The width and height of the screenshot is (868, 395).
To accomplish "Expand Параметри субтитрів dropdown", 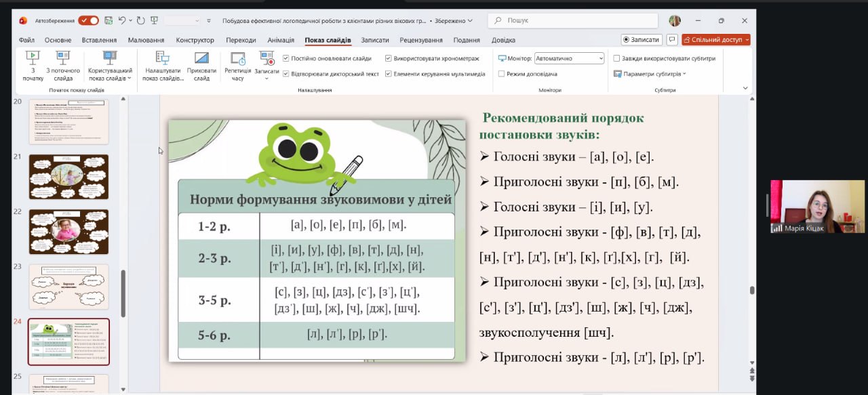I will 651,74.
